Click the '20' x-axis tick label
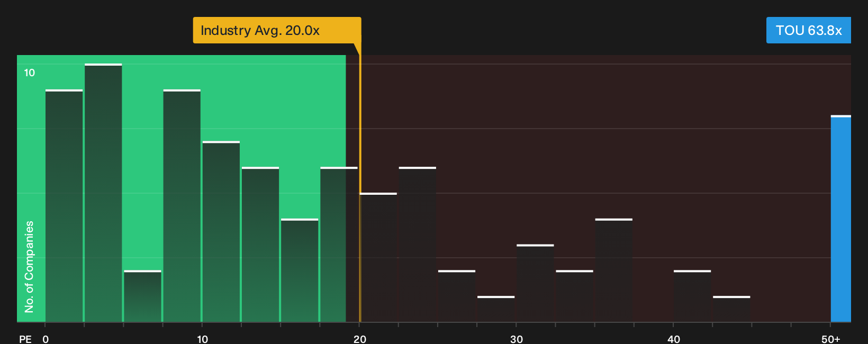This screenshot has height=344, width=868. (360, 339)
